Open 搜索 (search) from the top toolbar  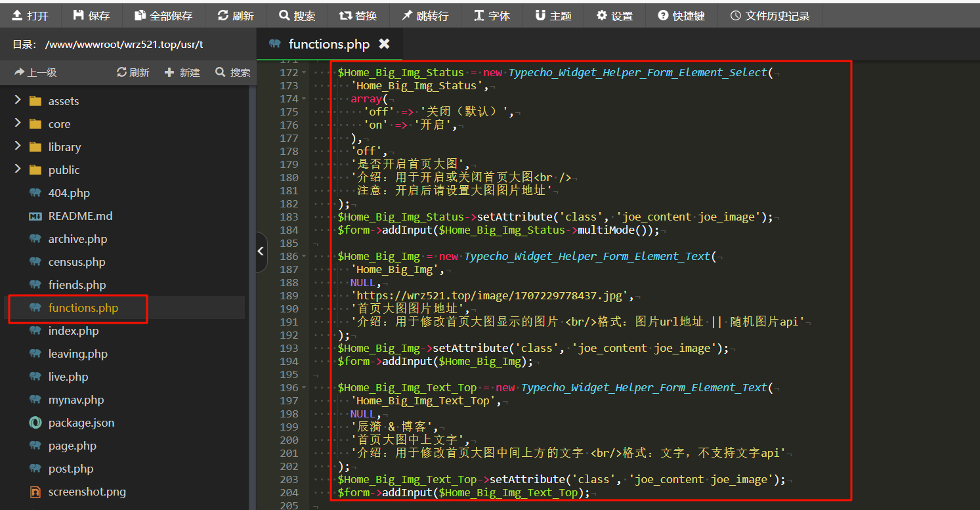coord(297,15)
